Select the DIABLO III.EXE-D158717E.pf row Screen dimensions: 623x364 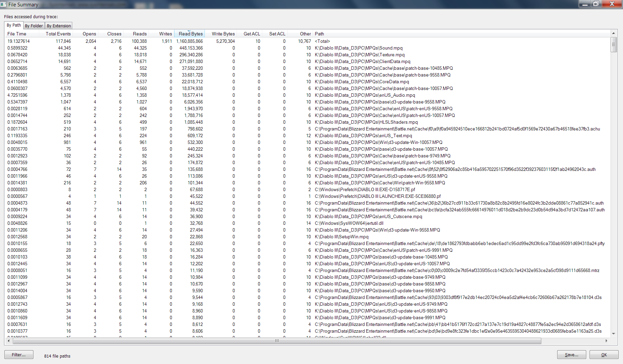click(308, 189)
